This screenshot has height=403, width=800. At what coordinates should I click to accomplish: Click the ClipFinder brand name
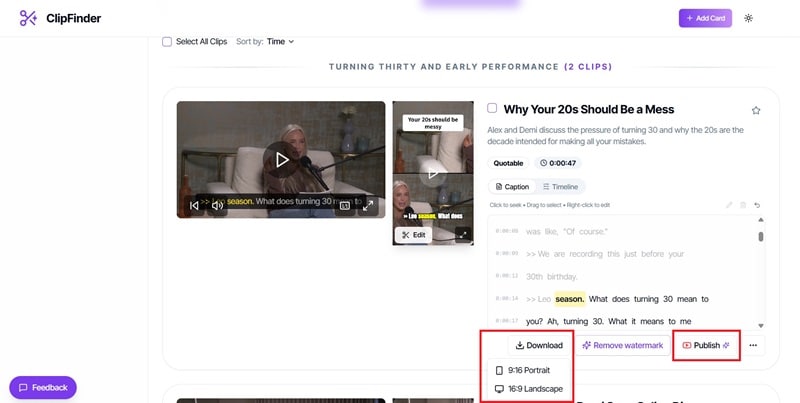(x=73, y=18)
